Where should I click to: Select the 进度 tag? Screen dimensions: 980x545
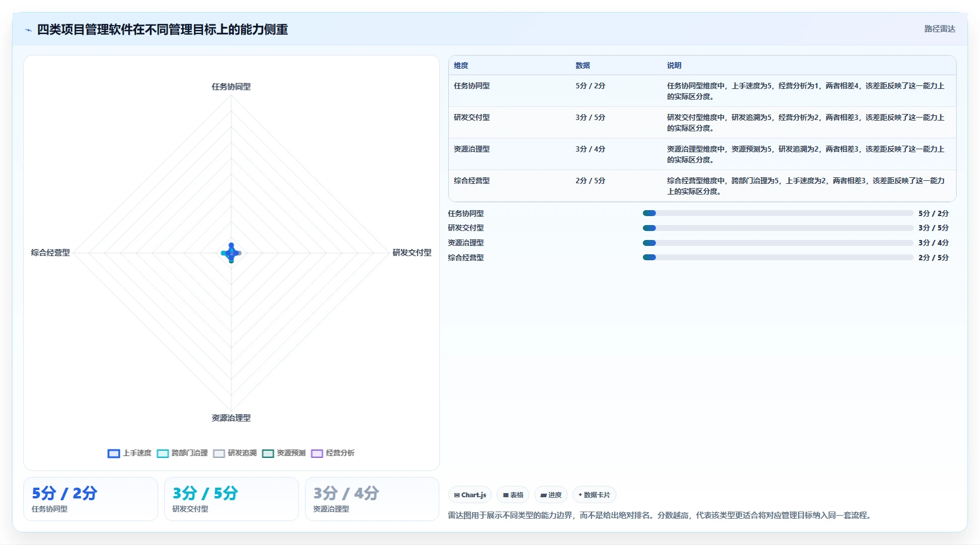click(551, 495)
